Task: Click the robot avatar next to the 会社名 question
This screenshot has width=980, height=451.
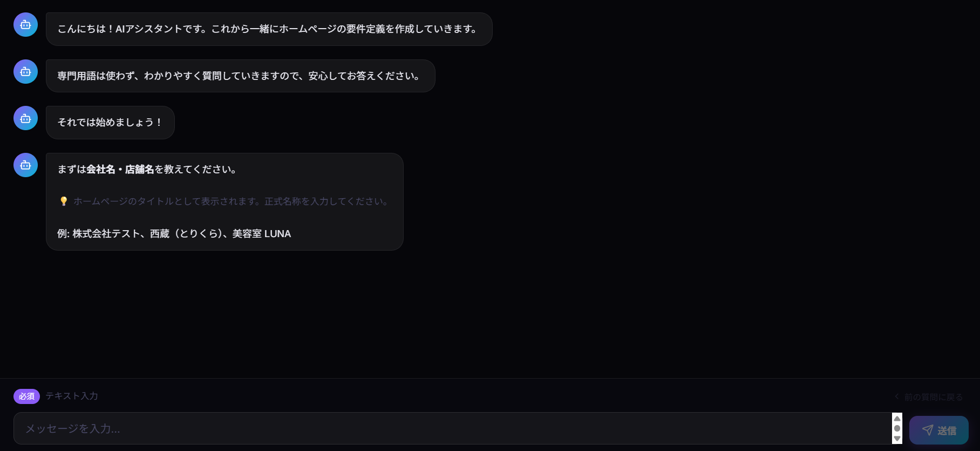Action: (x=25, y=165)
